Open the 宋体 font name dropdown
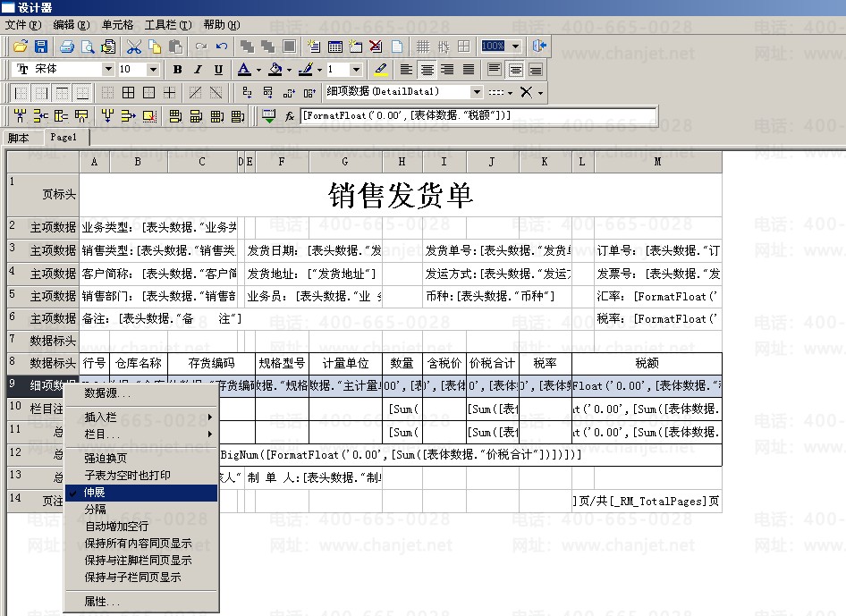 point(108,70)
